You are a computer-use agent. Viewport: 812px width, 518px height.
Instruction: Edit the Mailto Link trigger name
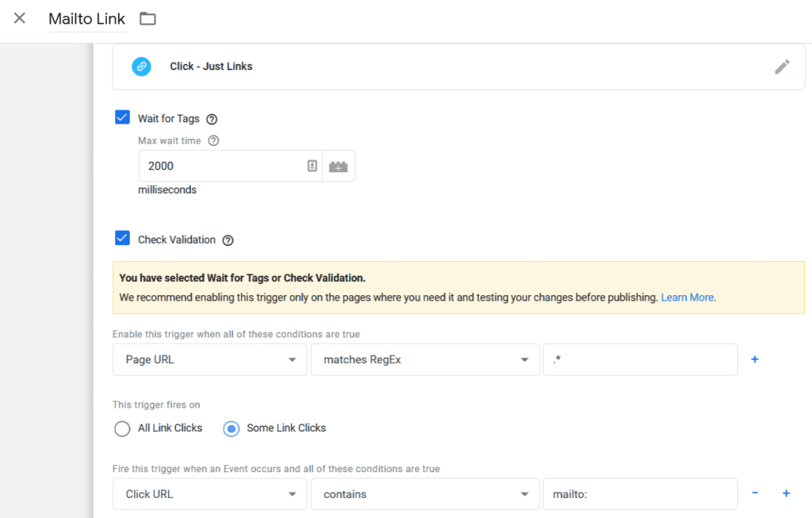[x=86, y=19]
